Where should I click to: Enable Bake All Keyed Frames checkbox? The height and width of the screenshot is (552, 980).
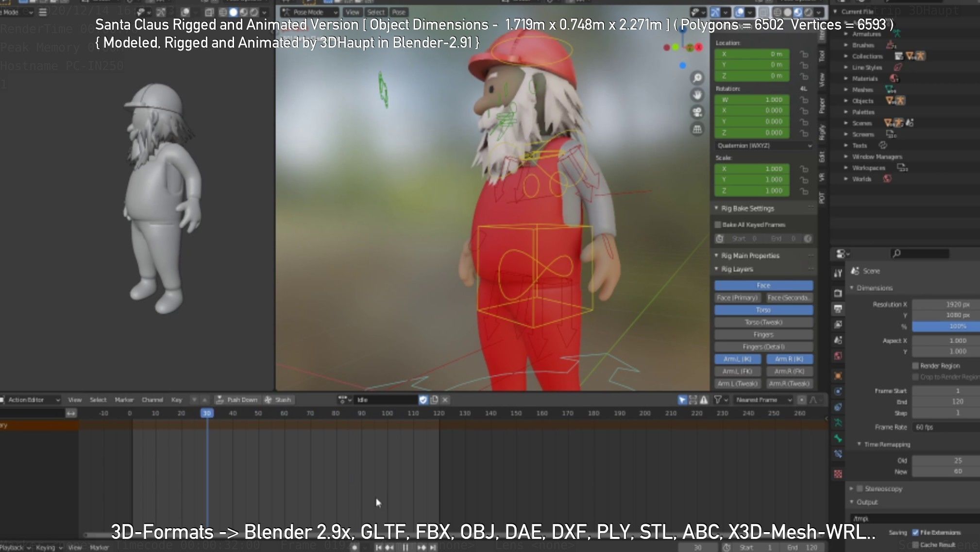tap(718, 224)
